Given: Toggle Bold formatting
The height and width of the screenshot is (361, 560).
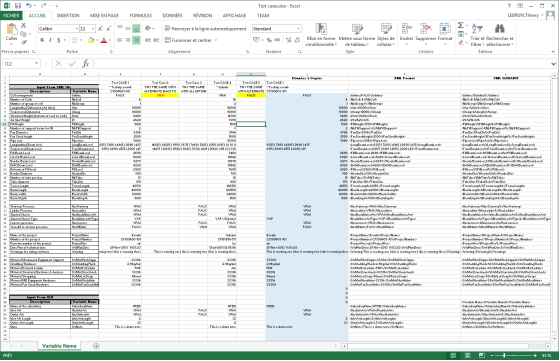Looking at the screenshot, I should coord(42,40).
